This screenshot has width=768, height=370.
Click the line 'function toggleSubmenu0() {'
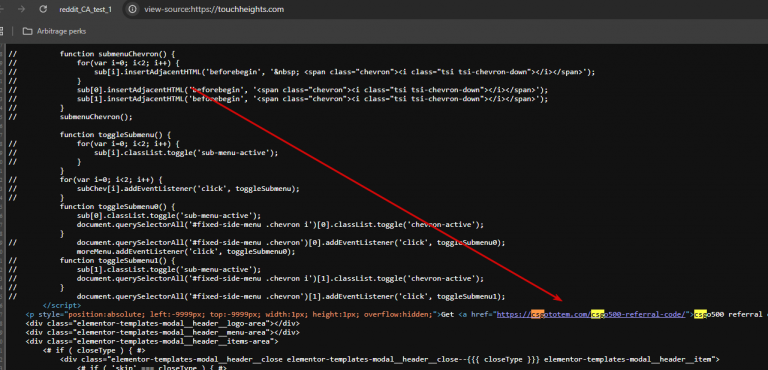pyautogui.click(x=117, y=206)
